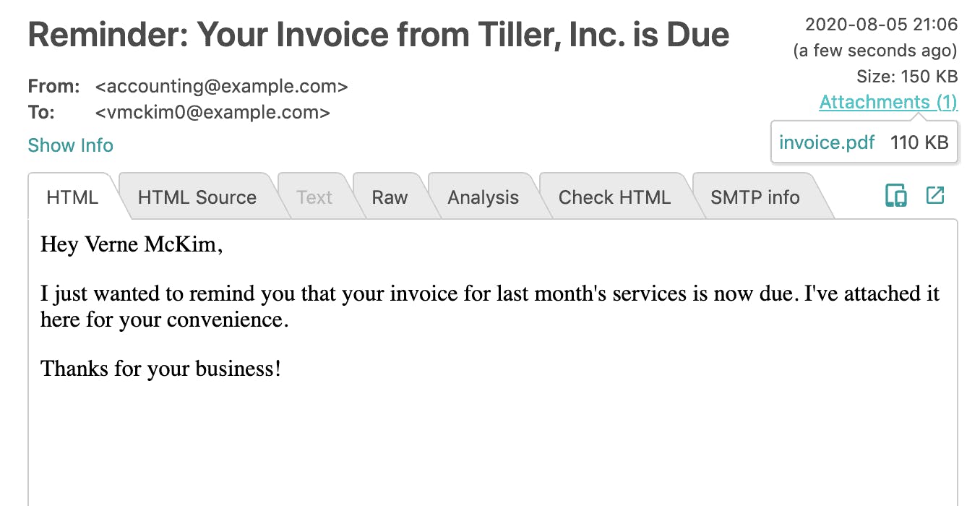Screen dimensions: 980x506
Task: Click the Size: 150 KB label
Action: (907, 77)
